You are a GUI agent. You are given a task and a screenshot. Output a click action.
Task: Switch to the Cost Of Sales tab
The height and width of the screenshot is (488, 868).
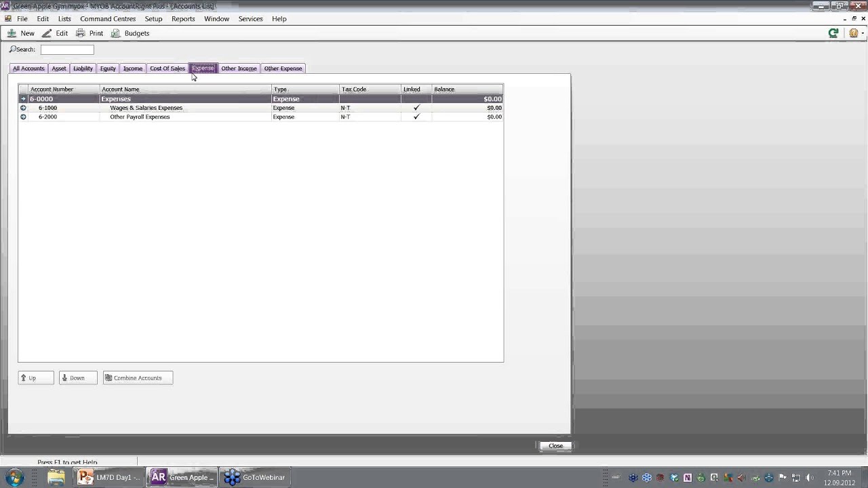167,68
